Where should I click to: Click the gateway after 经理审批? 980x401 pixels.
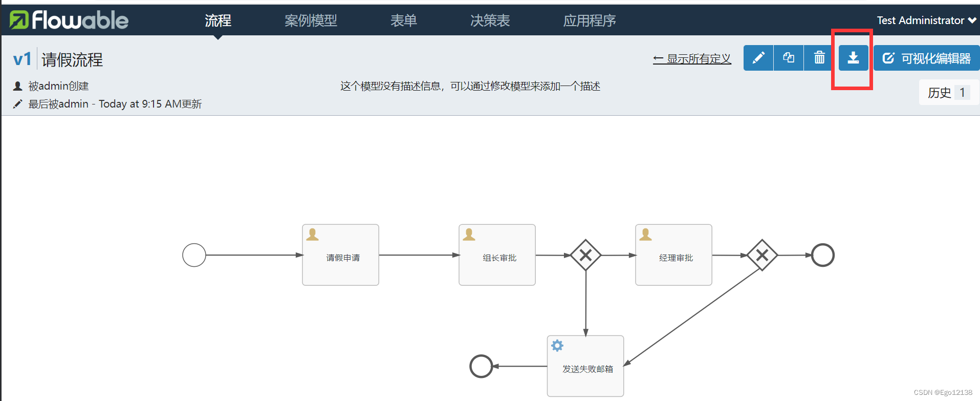[762, 255]
